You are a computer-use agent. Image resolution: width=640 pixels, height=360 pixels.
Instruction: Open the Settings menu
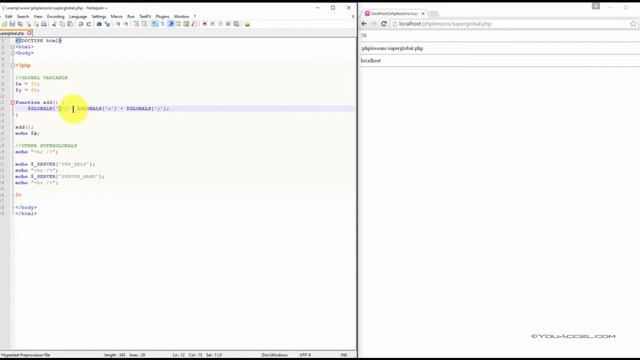(99, 17)
